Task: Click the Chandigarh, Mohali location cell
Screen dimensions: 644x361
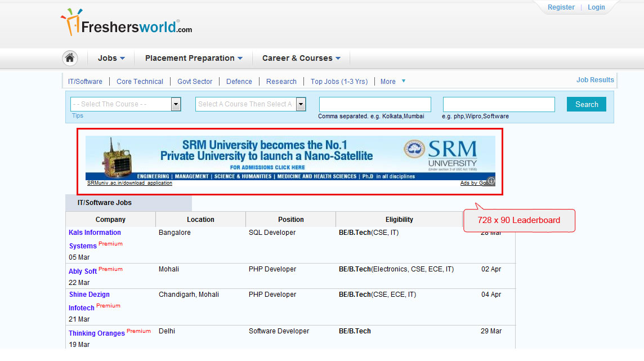Action: coord(189,295)
